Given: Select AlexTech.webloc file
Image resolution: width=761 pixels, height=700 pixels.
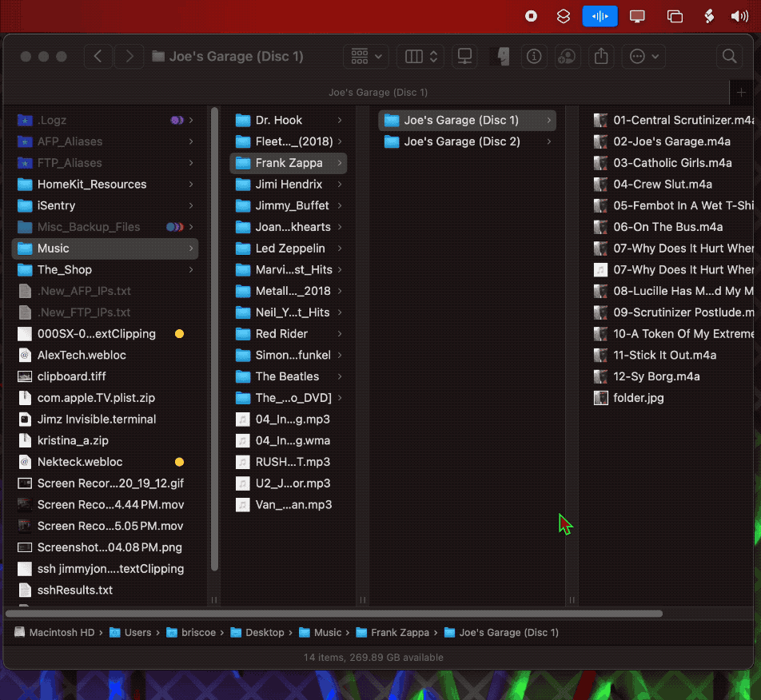Looking at the screenshot, I should pyautogui.click(x=105, y=355).
